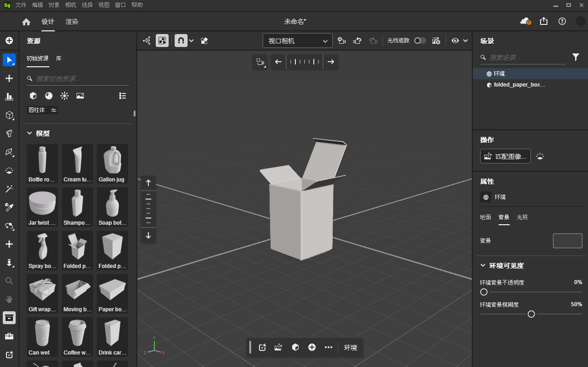Toggle the snapping magnet button
The height and width of the screenshot is (367, 588).
point(181,41)
